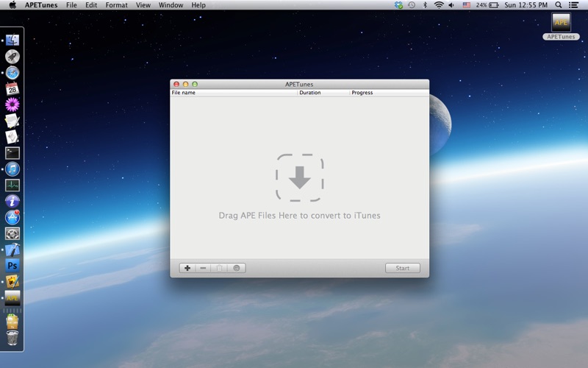Image resolution: width=588 pixels, height=368 pixels.
Task: Click the trash icon in APETunes toolbar
Action: click(220, 268)
